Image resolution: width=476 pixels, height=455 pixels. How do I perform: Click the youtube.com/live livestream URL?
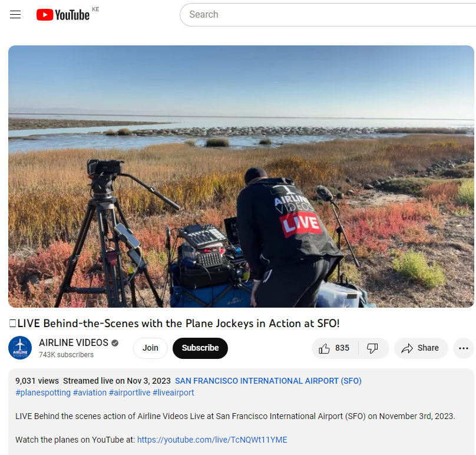pyautogui.click(x=211, y=439)
